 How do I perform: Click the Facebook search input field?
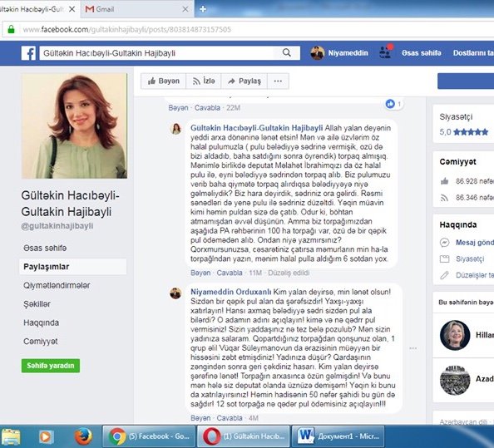pos(161,53)
